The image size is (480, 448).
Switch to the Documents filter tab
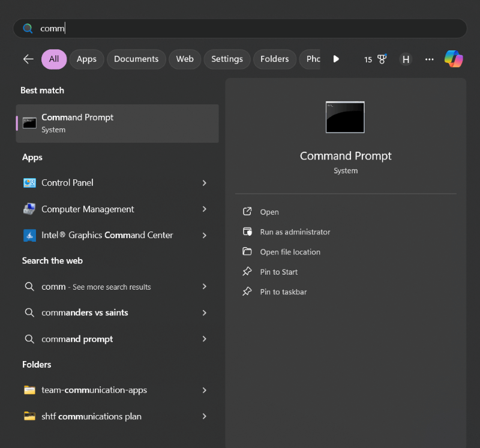(136, 59)
